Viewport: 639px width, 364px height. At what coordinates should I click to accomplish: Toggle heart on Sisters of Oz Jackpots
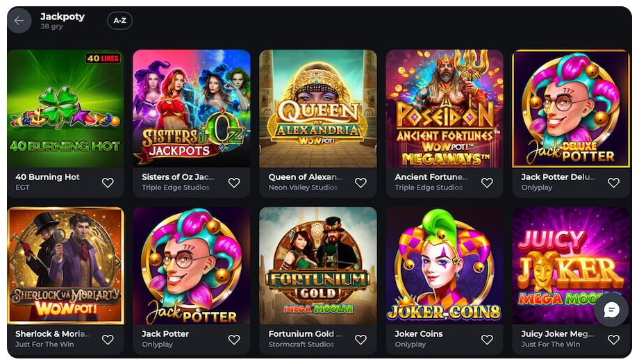coord(234,183)
